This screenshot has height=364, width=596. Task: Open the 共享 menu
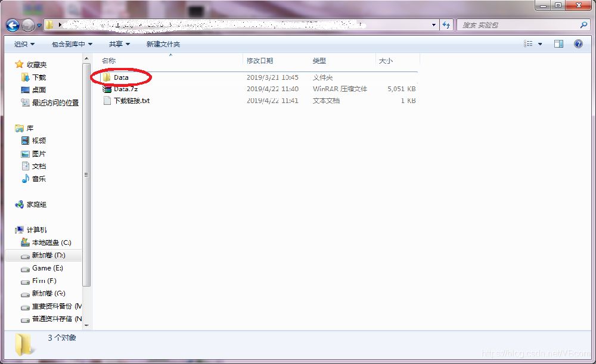tap(119, 44)
